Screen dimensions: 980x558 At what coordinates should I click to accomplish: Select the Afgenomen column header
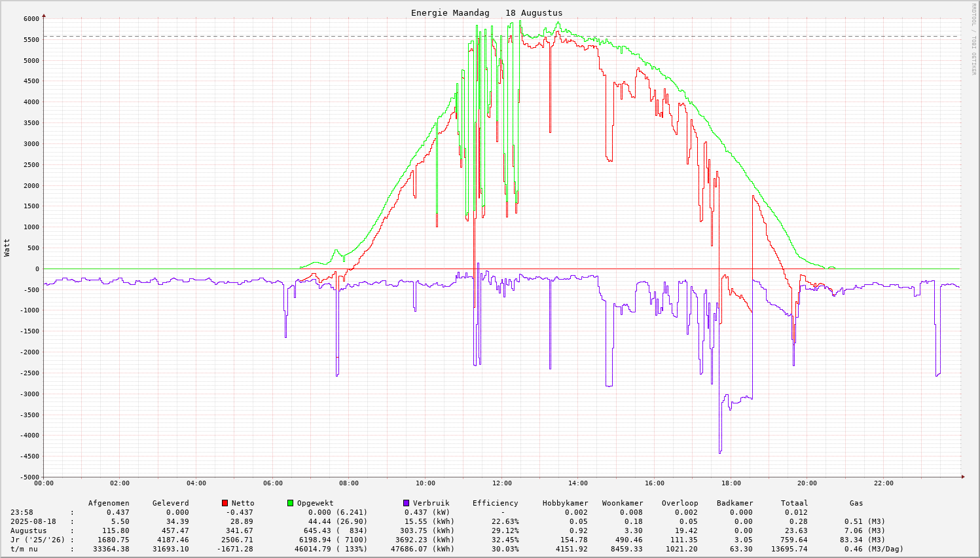pyautogui.click(x=109, y=503)
